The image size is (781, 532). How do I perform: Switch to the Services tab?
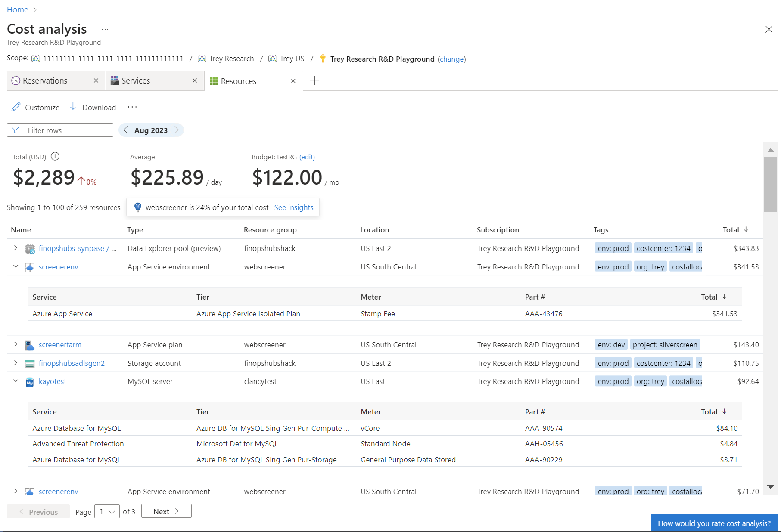click(136, 81)
